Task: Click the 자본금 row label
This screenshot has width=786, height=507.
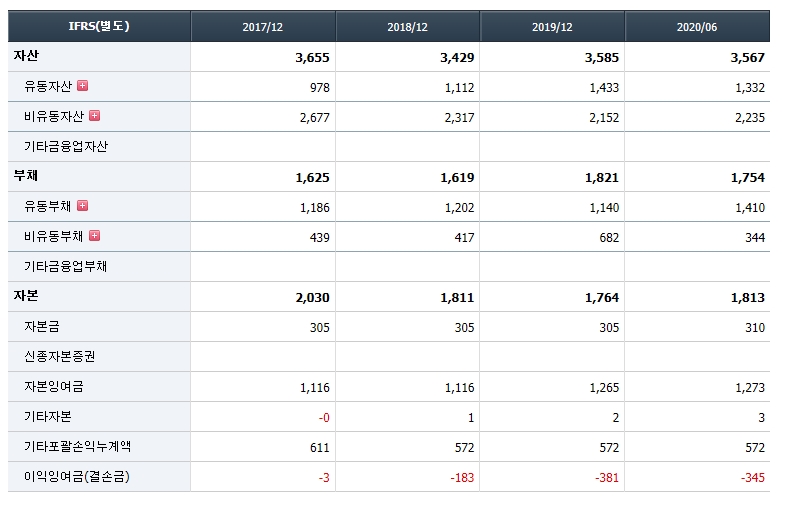Action: click(42, 326)
